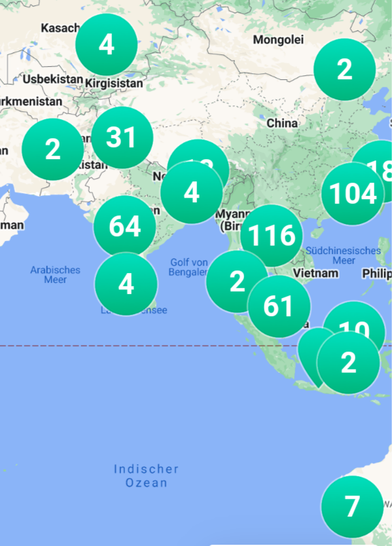Viewport: 392px width, 546px height.
Task: Select the 61 cluster below Vietnam
Action: pos(279,306)
